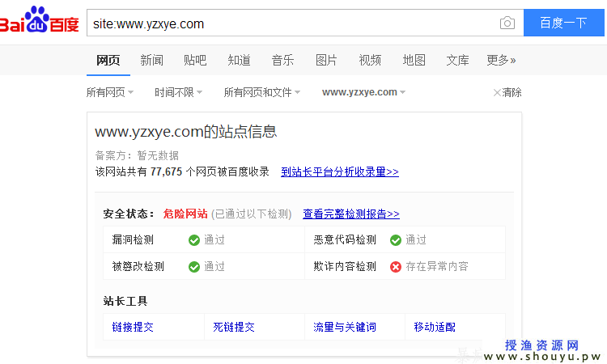Click the 百度一下 search button
Image resolution: width=607 pixels, height=364 pixels.
pyautogui.click(x=563, y=23)
